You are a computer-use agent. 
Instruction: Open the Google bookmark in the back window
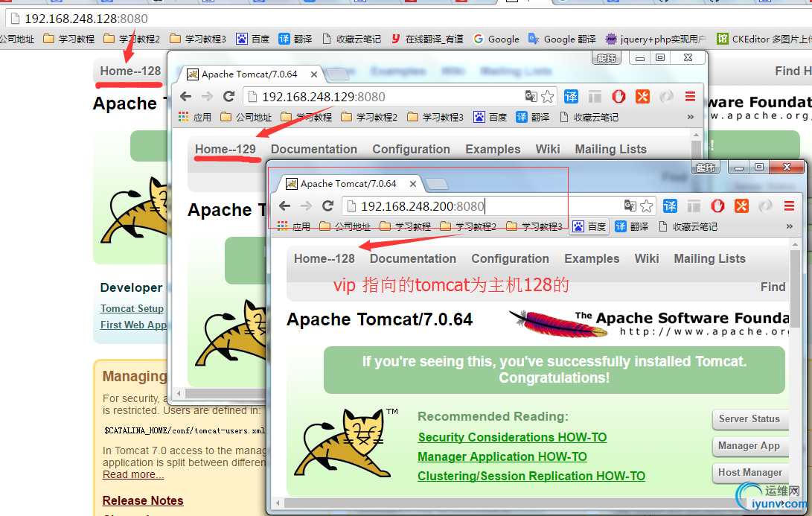(496, 39)
